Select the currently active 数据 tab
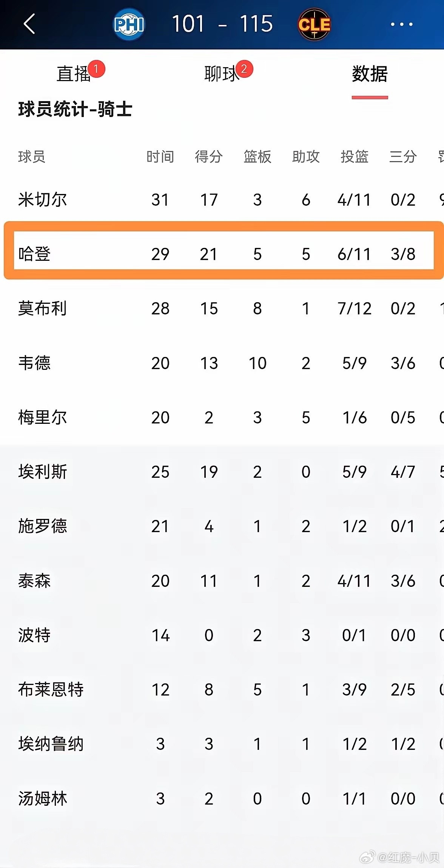Screen dimensions: 444x868 point(370,74)
